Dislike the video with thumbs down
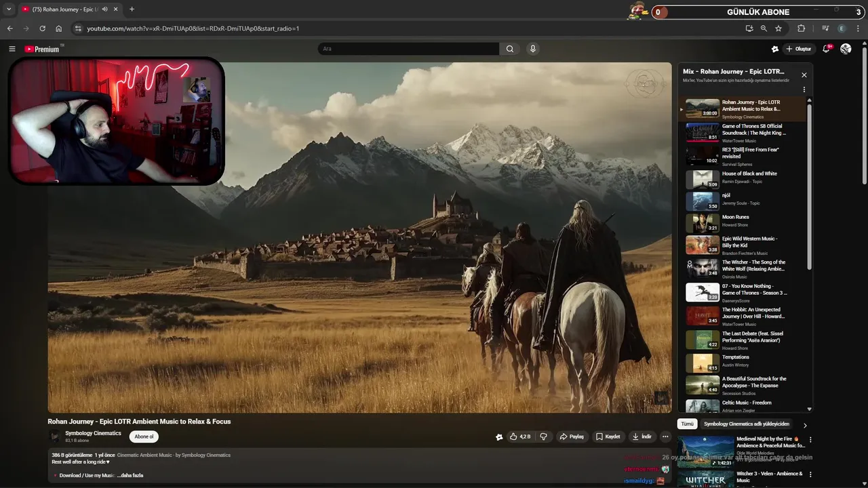The image size is (868, 488). point(543,436)
